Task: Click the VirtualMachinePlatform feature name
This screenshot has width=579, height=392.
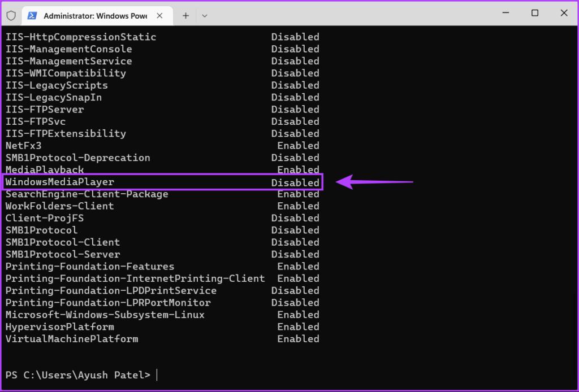Action: tap(72, 339)
